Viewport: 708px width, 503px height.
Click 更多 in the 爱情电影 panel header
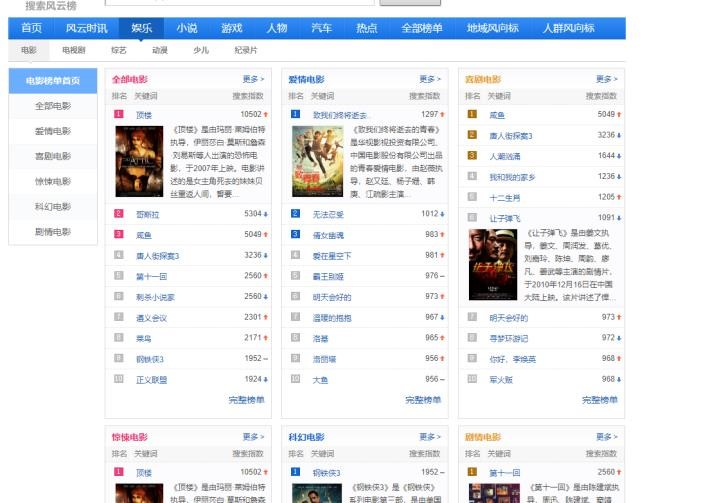pyautogui.click(x=430, y=79)
